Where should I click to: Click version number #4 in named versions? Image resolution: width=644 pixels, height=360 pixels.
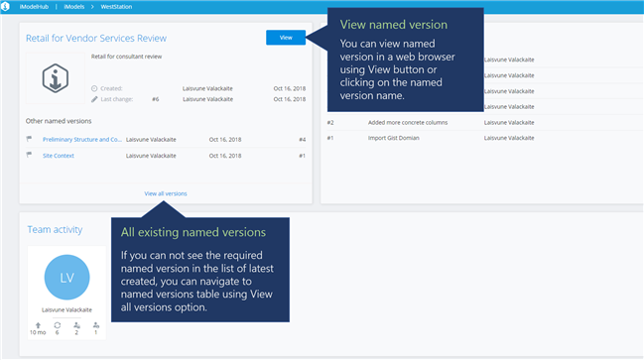click(x=303, y=140)
